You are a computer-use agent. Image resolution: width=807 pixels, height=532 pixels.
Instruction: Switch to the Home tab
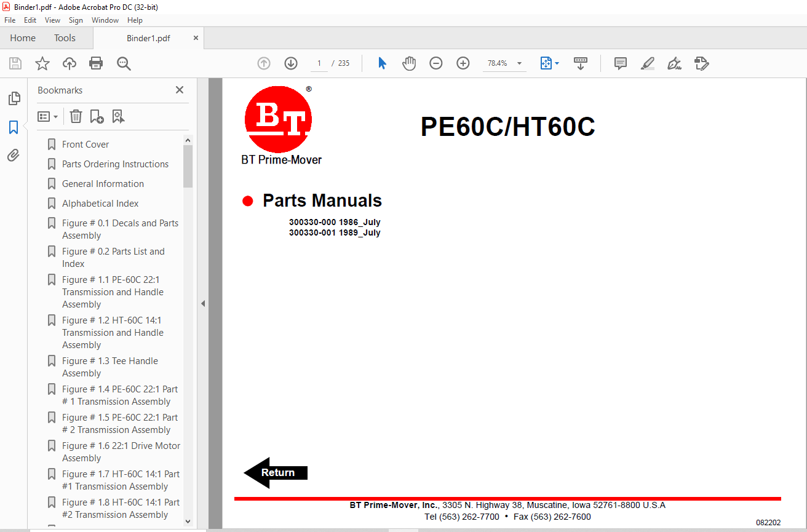click(23, 38)
